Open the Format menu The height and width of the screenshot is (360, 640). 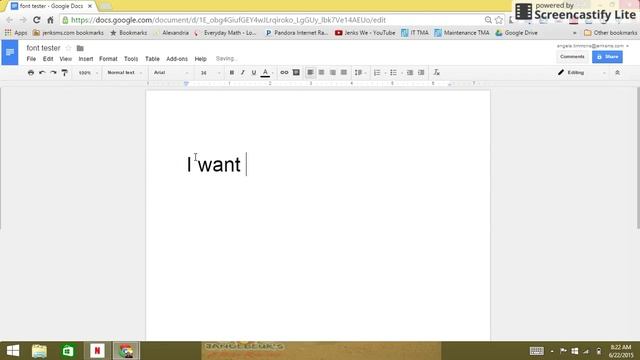click(108, 59)
